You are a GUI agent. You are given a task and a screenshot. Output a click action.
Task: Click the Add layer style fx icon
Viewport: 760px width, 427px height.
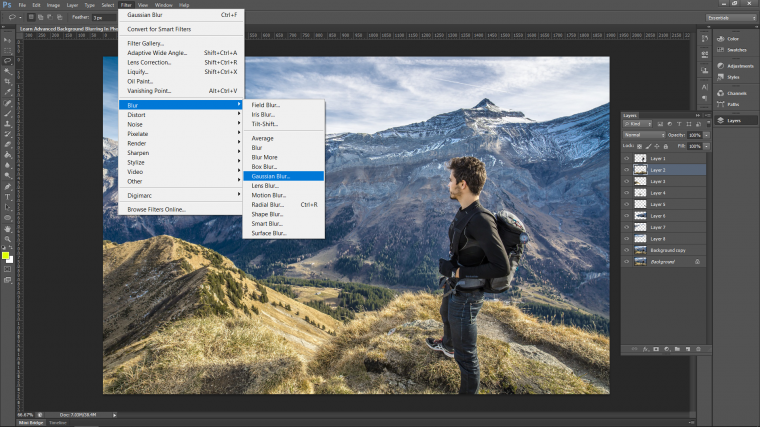click(645, 349)
